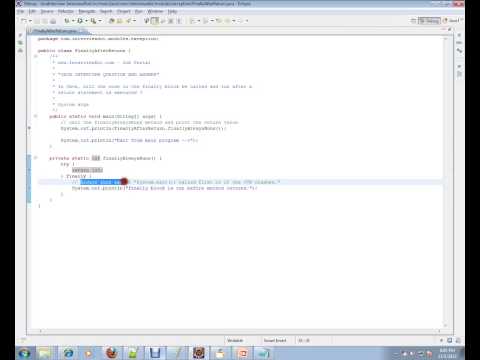Collapse the Javadoc comment fold marker
Screen dimensions: 480x360
point(36,56)
